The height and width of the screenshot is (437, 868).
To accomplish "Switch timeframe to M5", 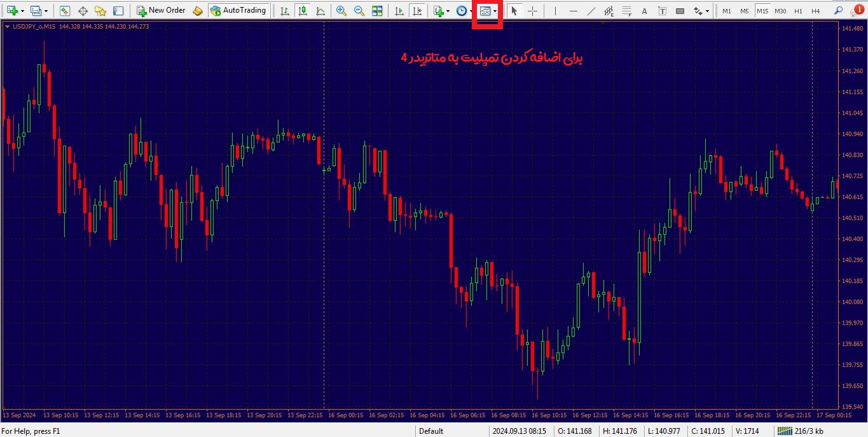I will coord(745,11).
